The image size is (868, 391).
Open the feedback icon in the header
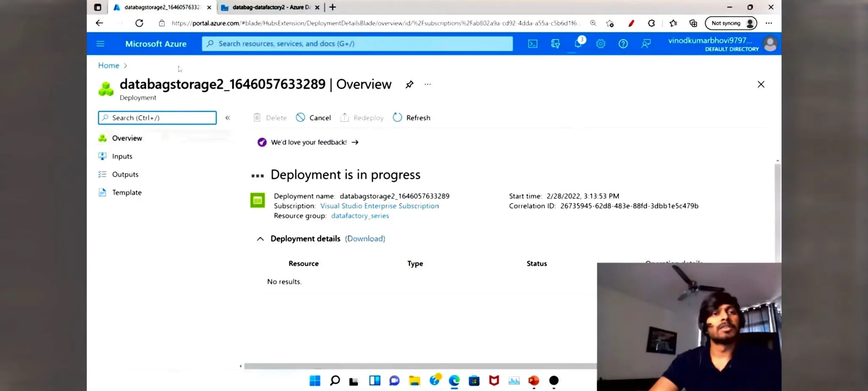coord(646,44)
